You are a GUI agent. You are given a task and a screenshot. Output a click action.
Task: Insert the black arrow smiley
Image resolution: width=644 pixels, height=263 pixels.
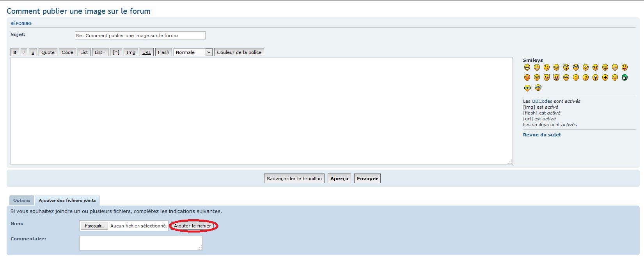[x=605, y=78]
